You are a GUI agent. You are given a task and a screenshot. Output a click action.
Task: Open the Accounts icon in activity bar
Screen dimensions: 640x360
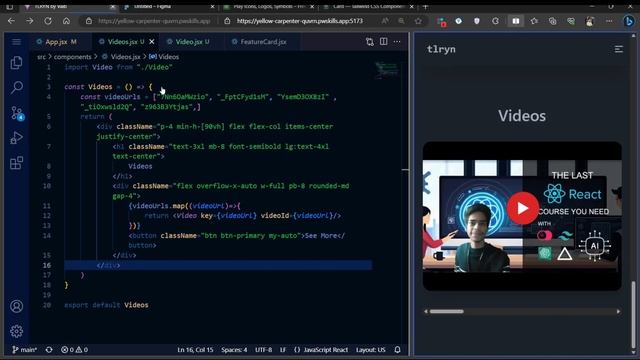coord(16,306)
